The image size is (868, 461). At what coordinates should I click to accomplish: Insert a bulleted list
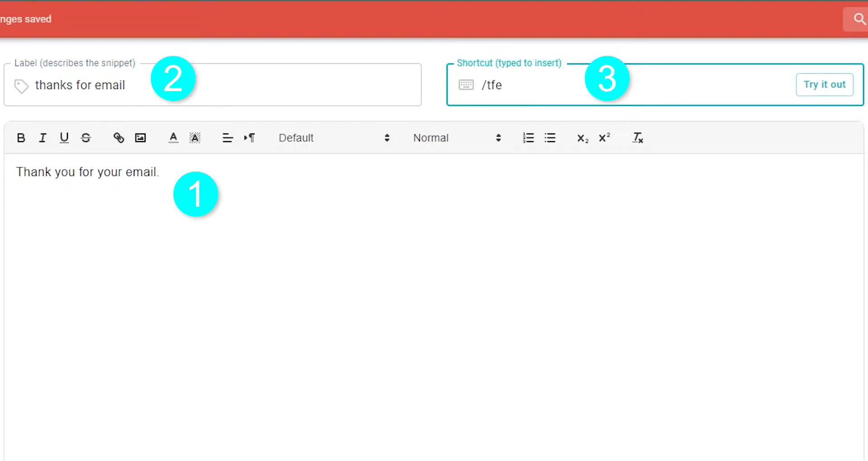pos(550,138)
